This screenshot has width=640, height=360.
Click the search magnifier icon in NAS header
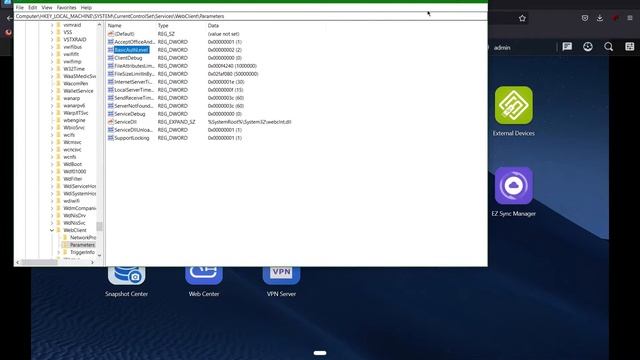pos(609,47)
